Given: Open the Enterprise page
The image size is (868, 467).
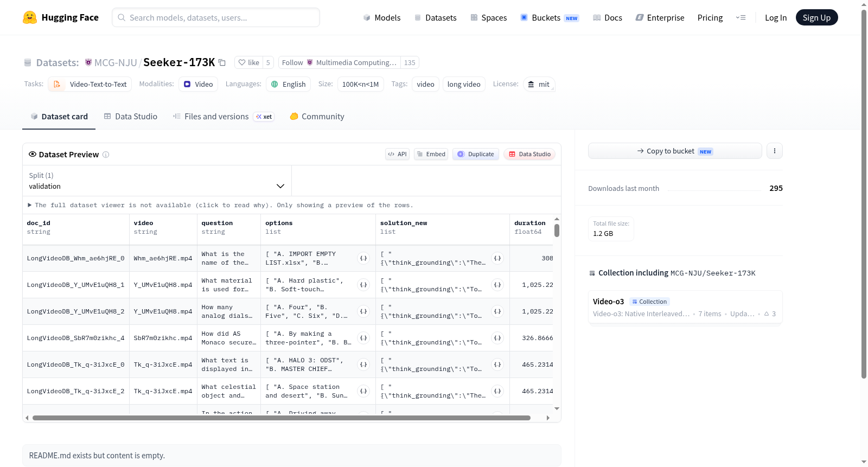Looking at the screenshot, I should 660,17.
